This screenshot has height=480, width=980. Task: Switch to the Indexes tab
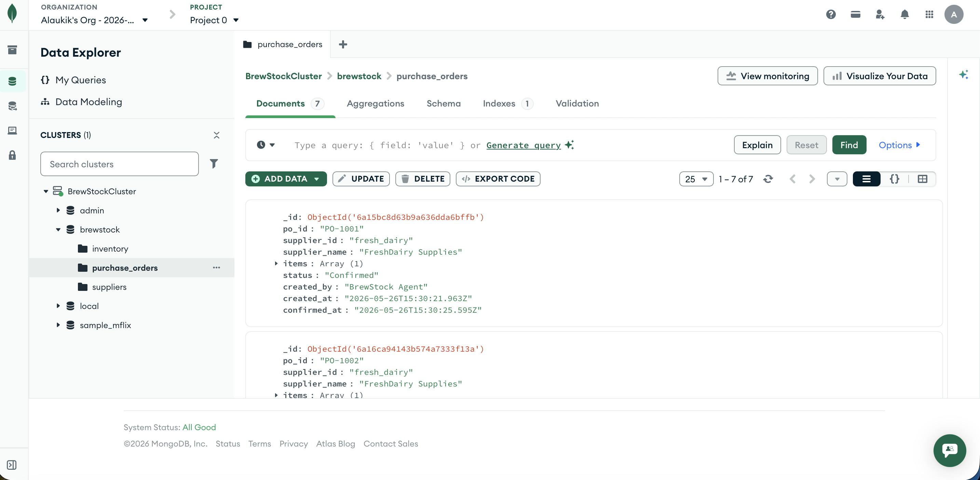coord(507,104)
